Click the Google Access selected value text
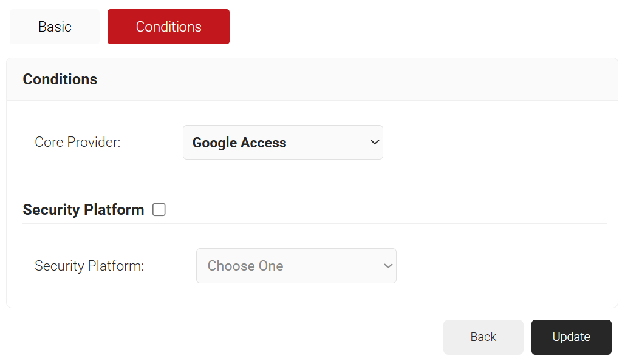This screenshot has height=364, width=625. click(x=239, y=143)
